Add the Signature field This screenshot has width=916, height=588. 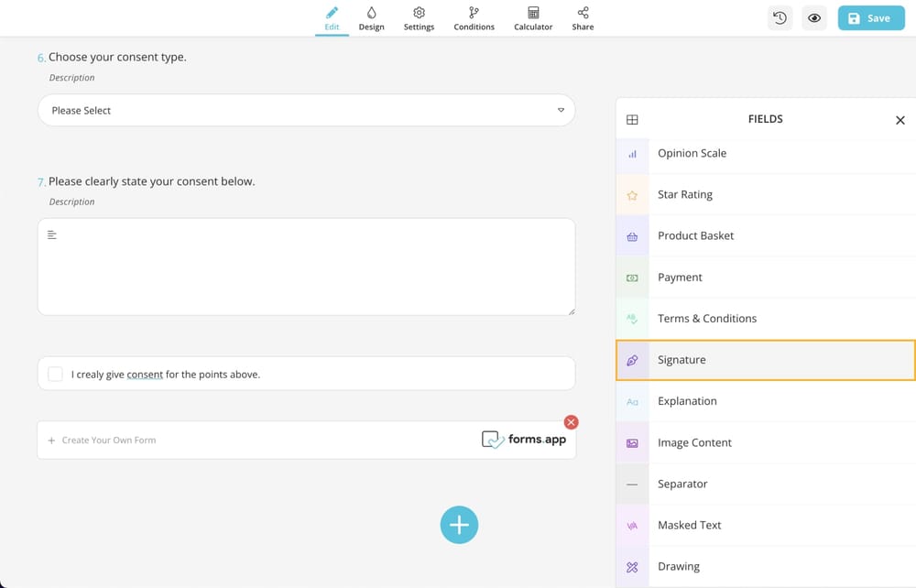(x=682, y=360)
